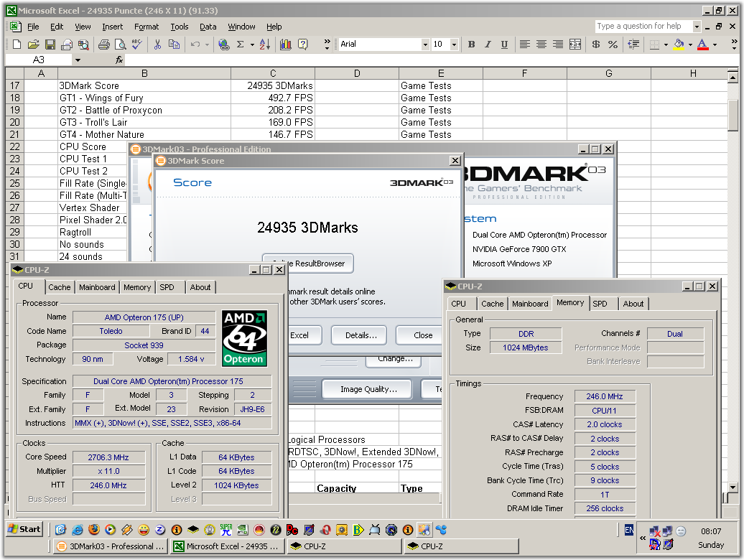Click the Insert Function fx icon
Screen dimensions: 744x560
[119, 60]
